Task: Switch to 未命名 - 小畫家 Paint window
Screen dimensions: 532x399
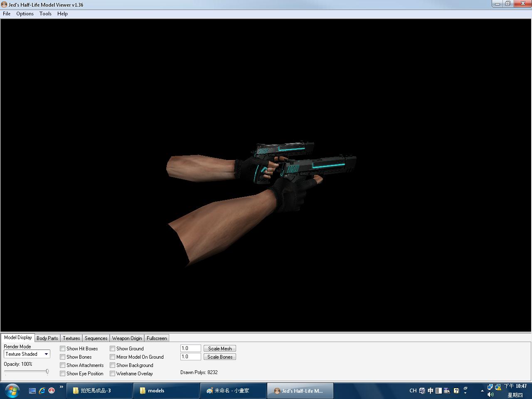Action: coord(233,391)
